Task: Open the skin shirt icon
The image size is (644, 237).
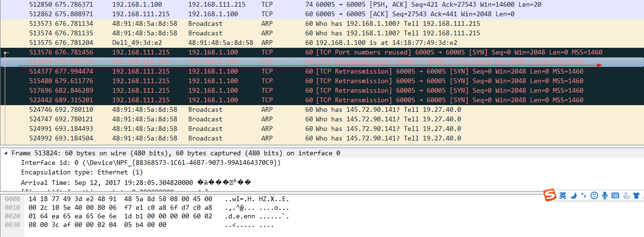Action: point(636,195)
